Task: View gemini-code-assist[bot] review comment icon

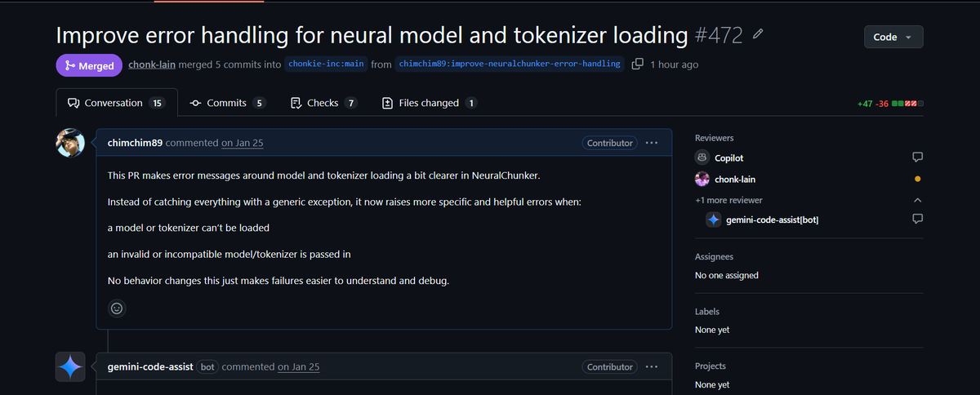Action: click(x=917, y=219)
